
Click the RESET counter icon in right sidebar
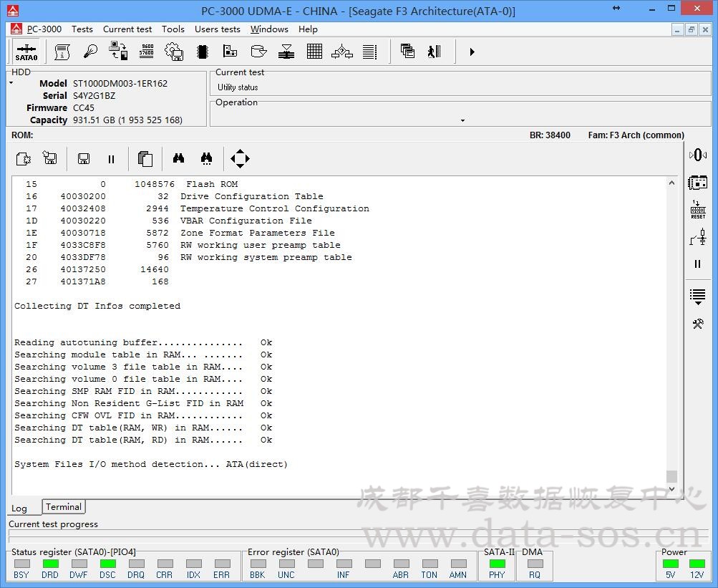pyautogui.click(x=698, y=209)
